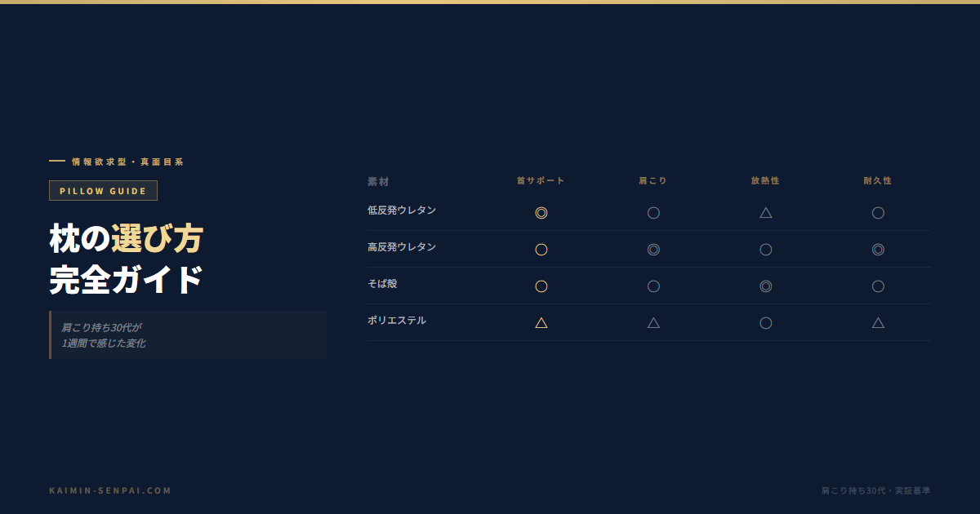Click the yellow circle for そば殻 首サポート
The height and width of the screenshot is (514, 980).
click(x=541, y=286)
